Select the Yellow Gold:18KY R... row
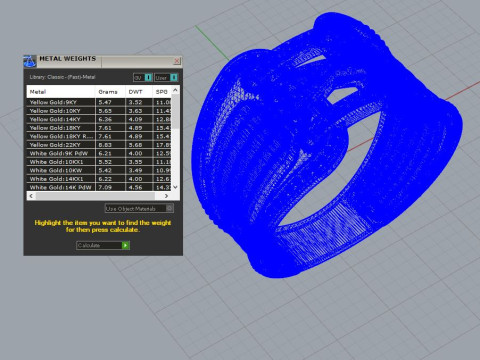Viewport: 480px width, 360px height. [99, 136]
